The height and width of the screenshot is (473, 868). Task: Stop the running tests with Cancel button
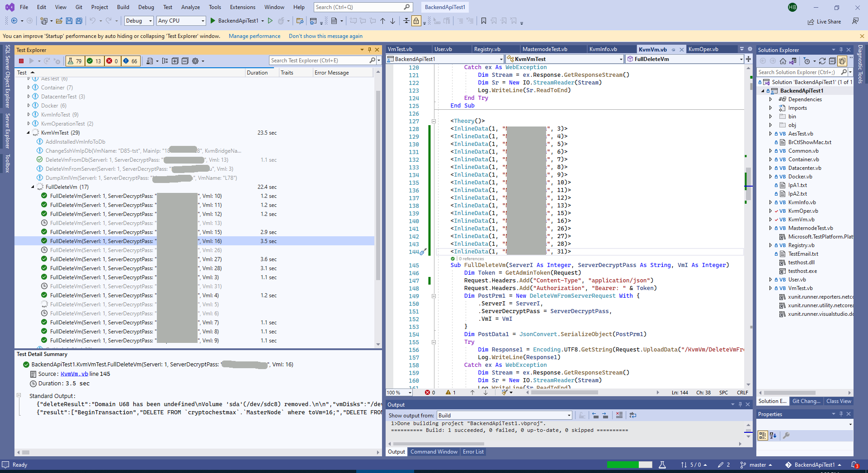coord(21,61)
